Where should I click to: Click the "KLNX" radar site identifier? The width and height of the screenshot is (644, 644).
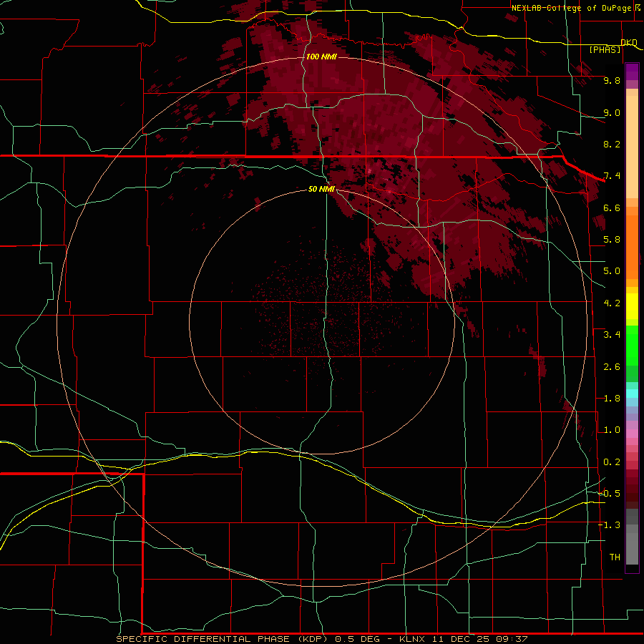[413, 639]
